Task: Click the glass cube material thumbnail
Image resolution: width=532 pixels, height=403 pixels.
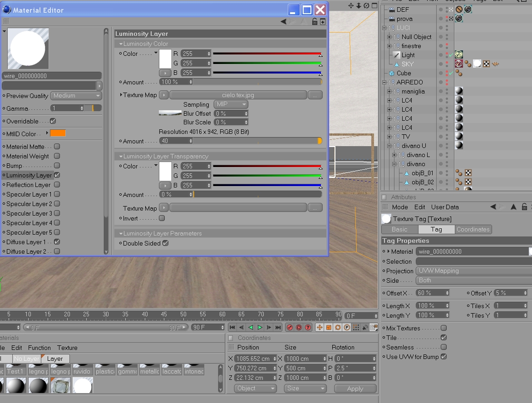Action: (x=60, y=386)
